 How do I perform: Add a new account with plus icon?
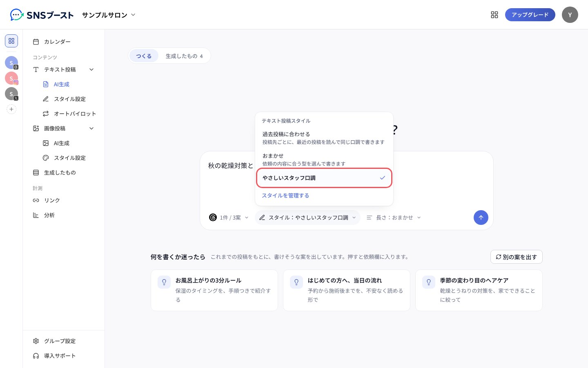click(11, 109)
